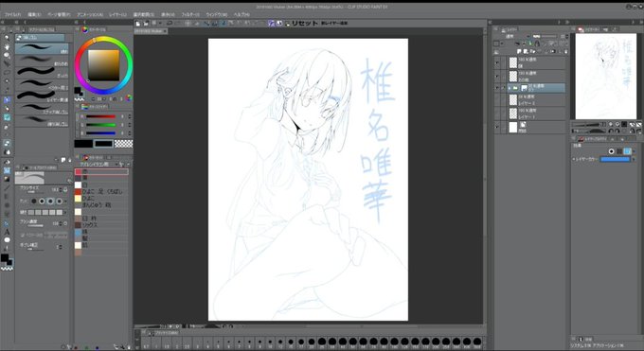Select the 硬め eraser sub tool
This screenshot has width=644, height=351.
42,48
